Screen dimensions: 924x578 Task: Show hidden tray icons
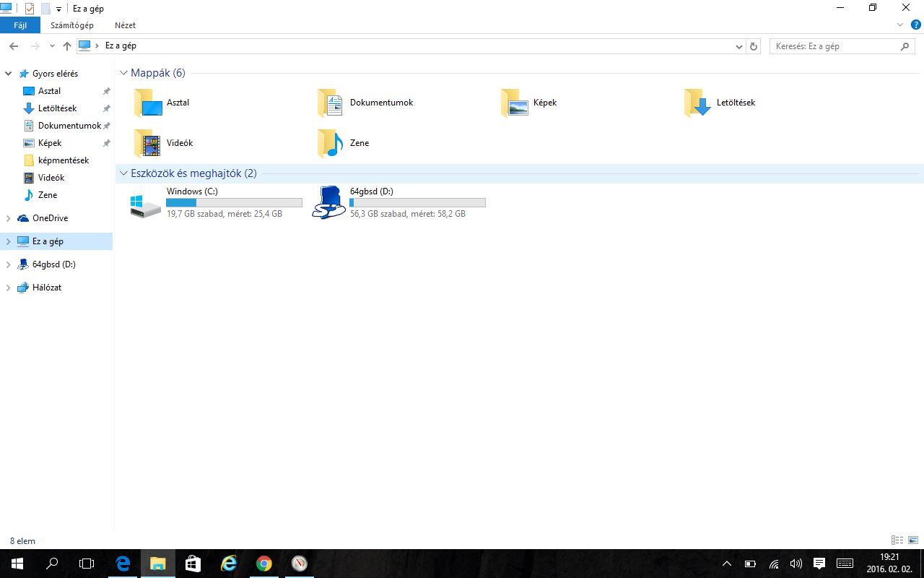tap(727, 564)
